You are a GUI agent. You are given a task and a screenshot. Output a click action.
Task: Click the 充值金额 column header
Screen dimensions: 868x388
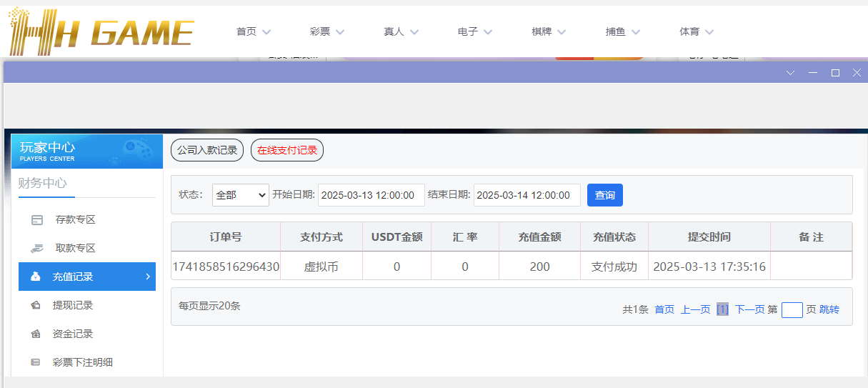click(540, 237)
